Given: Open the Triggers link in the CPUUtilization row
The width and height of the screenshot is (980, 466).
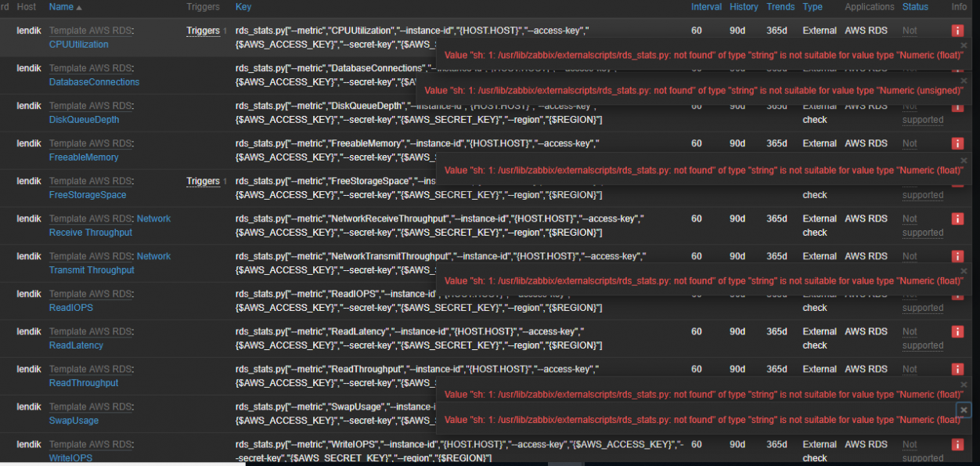Looking at the screenshot, I should (x=203, y=31).
